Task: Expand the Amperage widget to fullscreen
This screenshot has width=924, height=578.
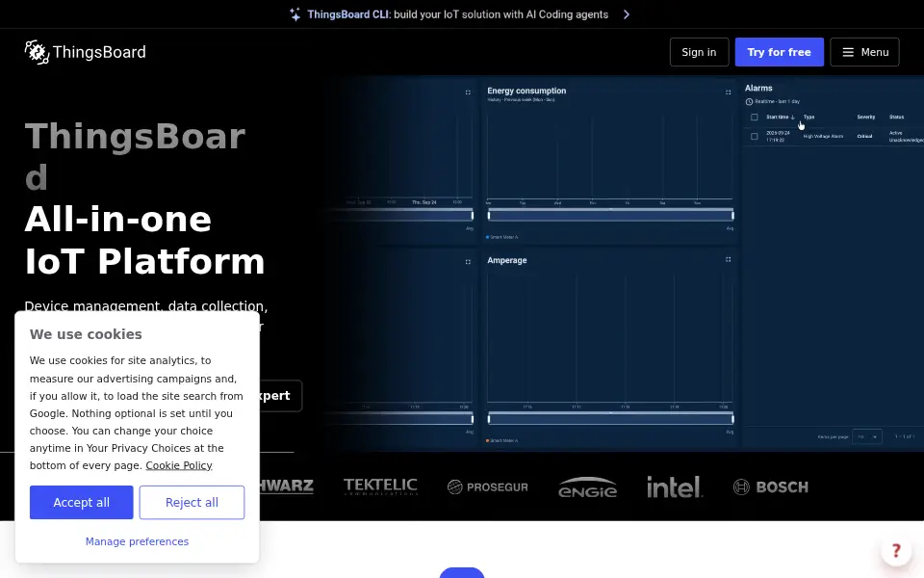Action: tap(728, 259)
